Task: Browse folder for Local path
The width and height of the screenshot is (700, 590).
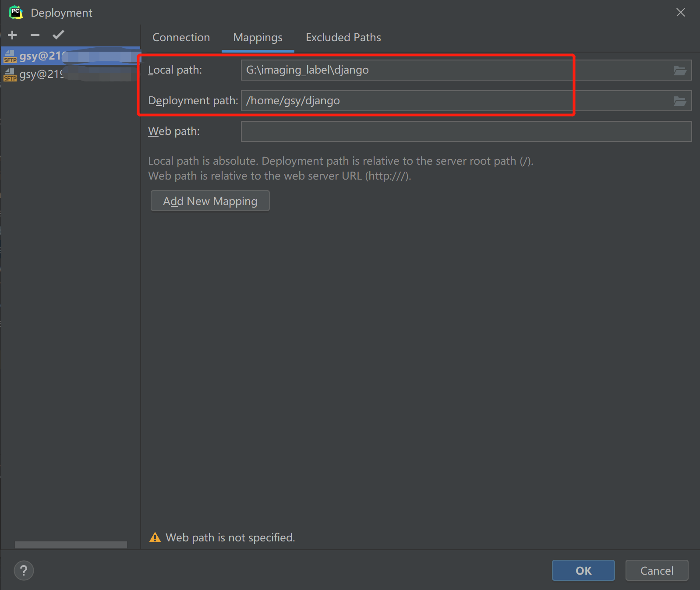Action: coord(680,71)
